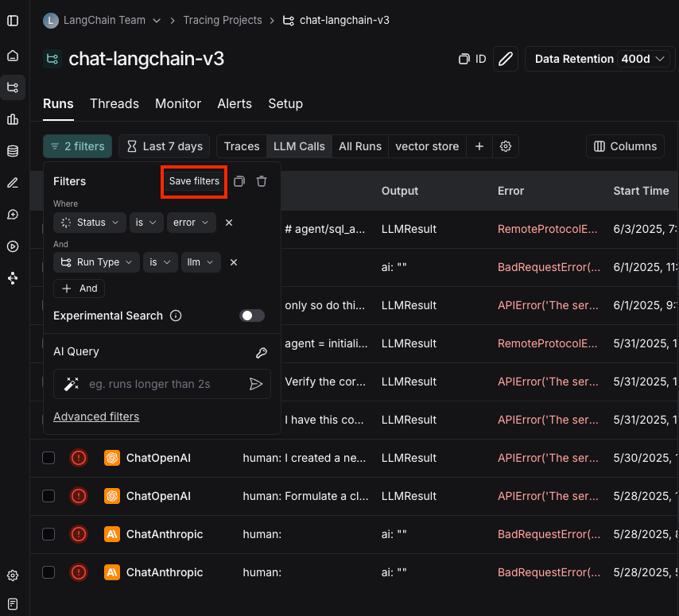Switch to the Runs tab

(x=58, y=104)
